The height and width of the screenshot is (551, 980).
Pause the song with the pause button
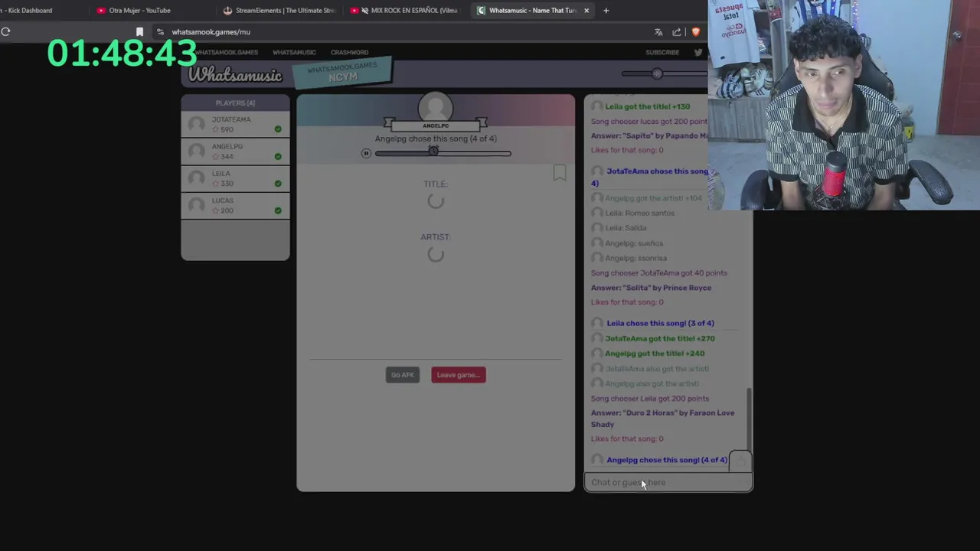click(366, 153)
